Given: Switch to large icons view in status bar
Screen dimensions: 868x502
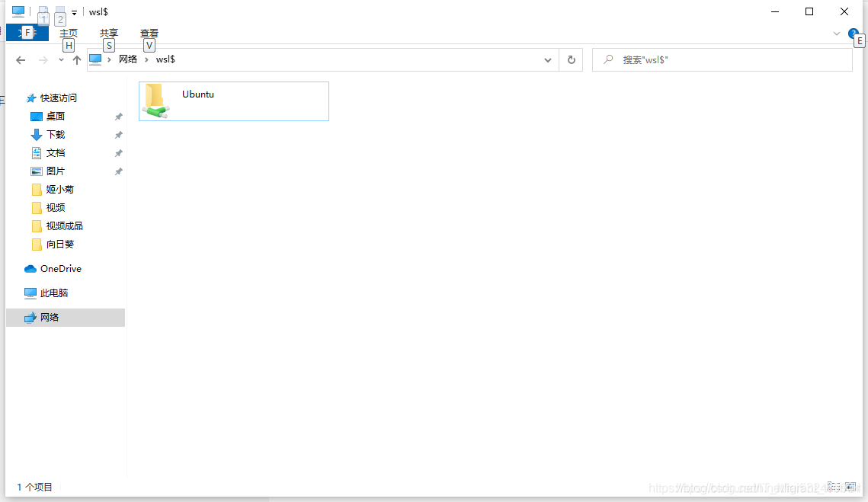Looking at the screenshot, I should pos(850,487).
